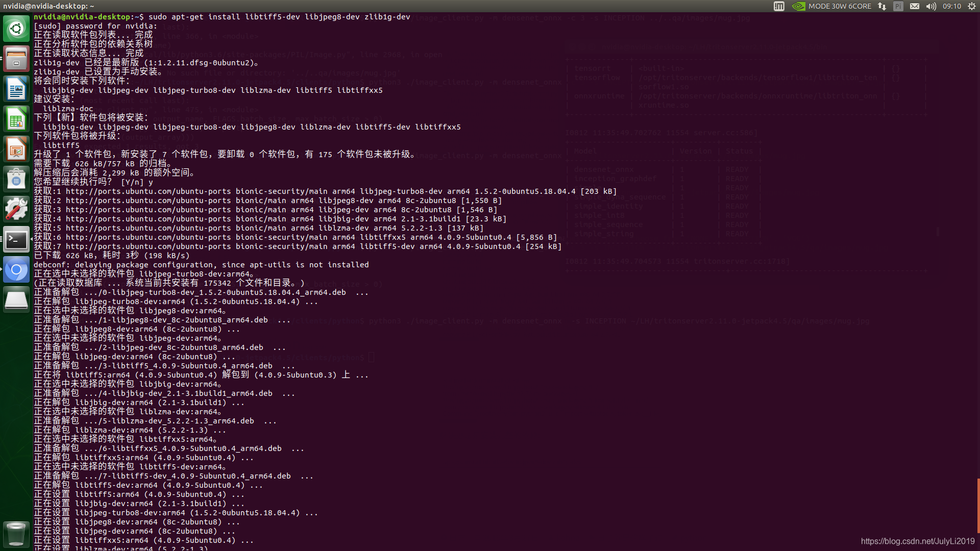Screen dimensions: 980x551
Task: Launch LibreOffice Impress from the dock
Action: (x=16, y=149)
